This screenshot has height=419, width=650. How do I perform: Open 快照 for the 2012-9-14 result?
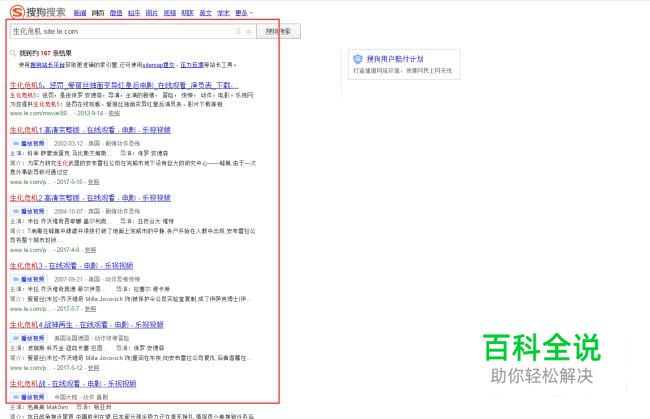coord(114,113)
